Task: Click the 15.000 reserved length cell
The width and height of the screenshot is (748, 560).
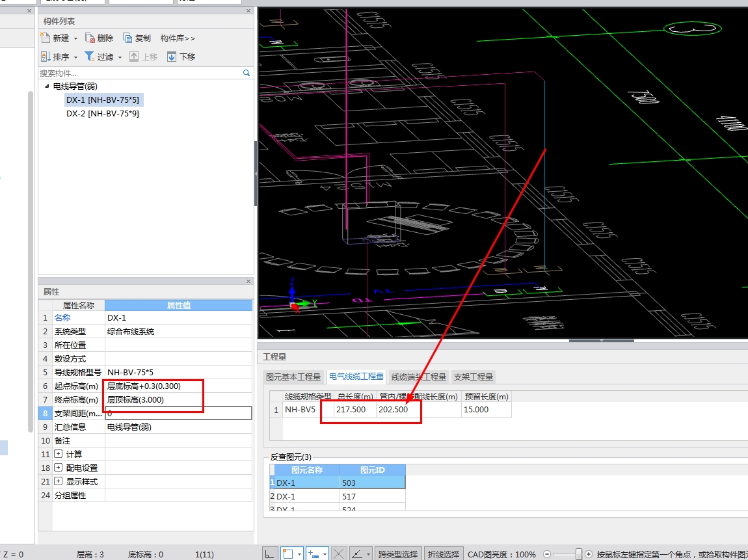Action: tap(487, 410)
